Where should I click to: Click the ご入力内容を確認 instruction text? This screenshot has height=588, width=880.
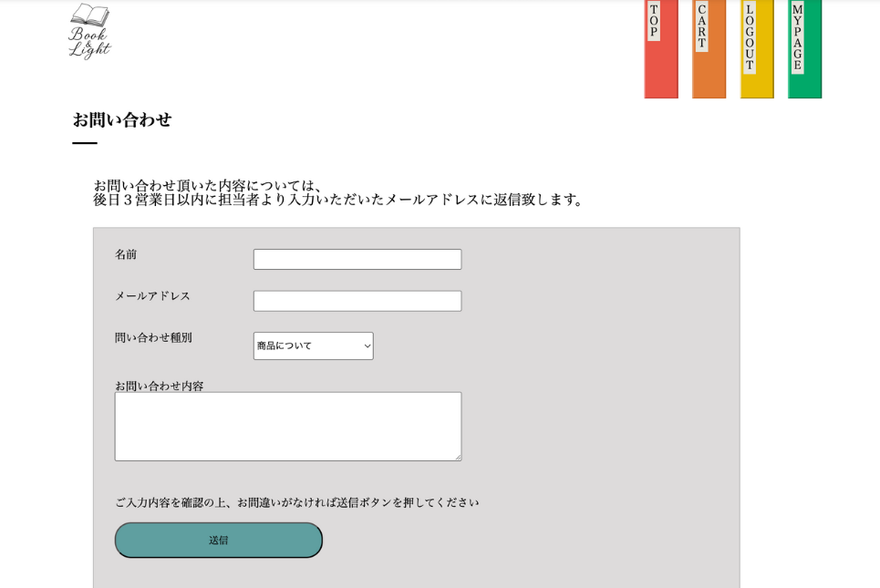[296, 502]
